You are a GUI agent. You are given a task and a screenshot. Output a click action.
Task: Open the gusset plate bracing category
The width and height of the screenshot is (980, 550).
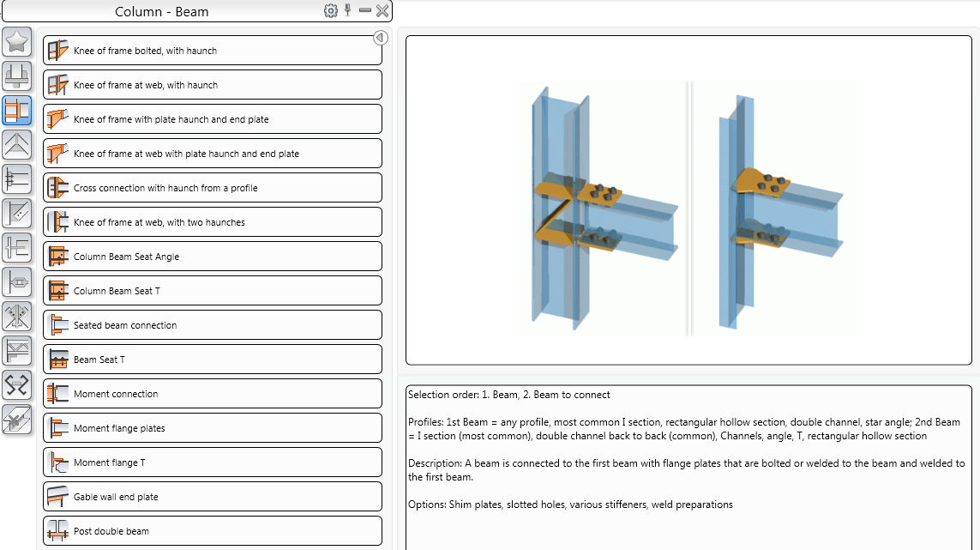coord(17,214)
